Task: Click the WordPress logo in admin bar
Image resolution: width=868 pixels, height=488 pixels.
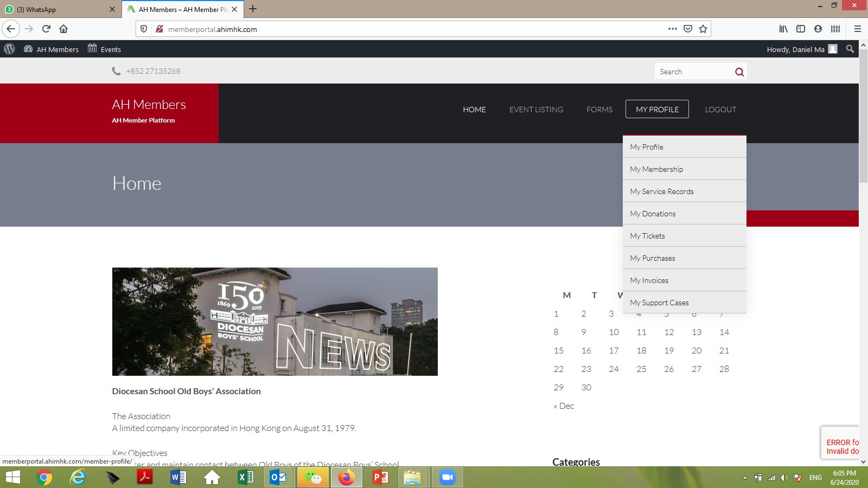Action: [x=9, y=49]
